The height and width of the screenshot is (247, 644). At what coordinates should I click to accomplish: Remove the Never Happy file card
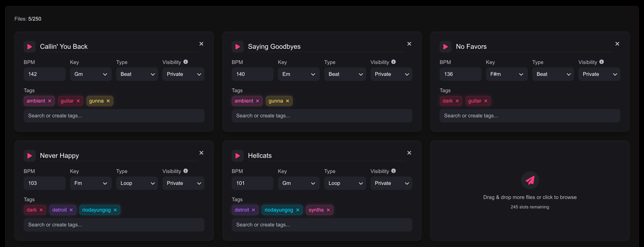tap(201, 153)
